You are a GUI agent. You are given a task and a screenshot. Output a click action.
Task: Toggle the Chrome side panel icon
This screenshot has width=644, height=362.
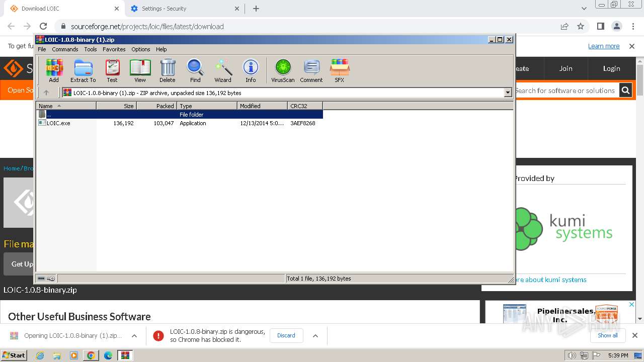tap(601, 26)
